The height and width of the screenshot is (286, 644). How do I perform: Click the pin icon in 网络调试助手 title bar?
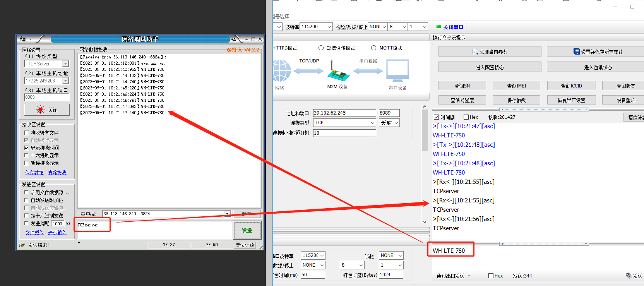point(234,39)
